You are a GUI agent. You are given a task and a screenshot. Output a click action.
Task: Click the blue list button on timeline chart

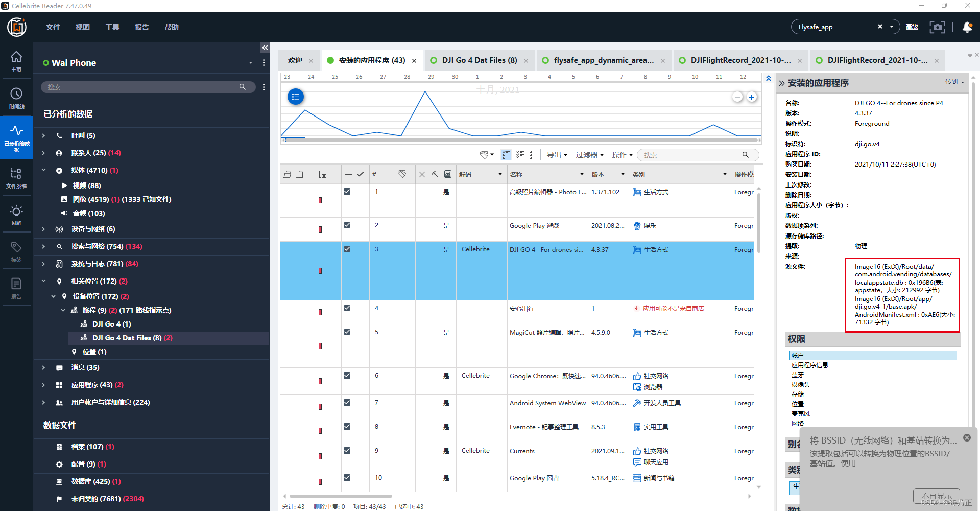[x=296, y=97]
